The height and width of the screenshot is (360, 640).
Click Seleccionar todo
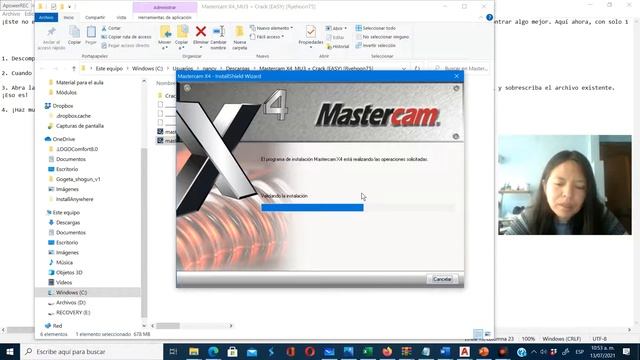coord(376,28)
